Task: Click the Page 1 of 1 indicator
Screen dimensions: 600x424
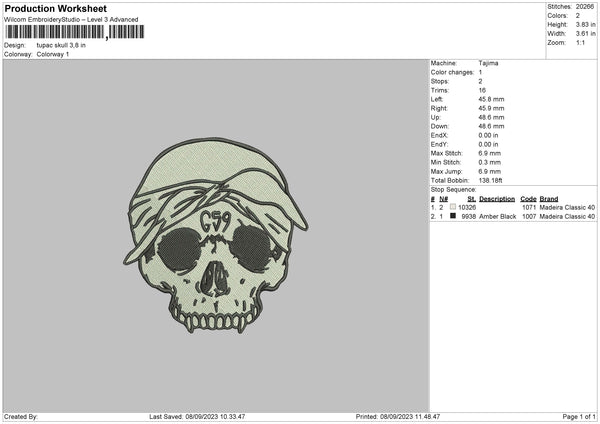Action: [x=579, y=416]
